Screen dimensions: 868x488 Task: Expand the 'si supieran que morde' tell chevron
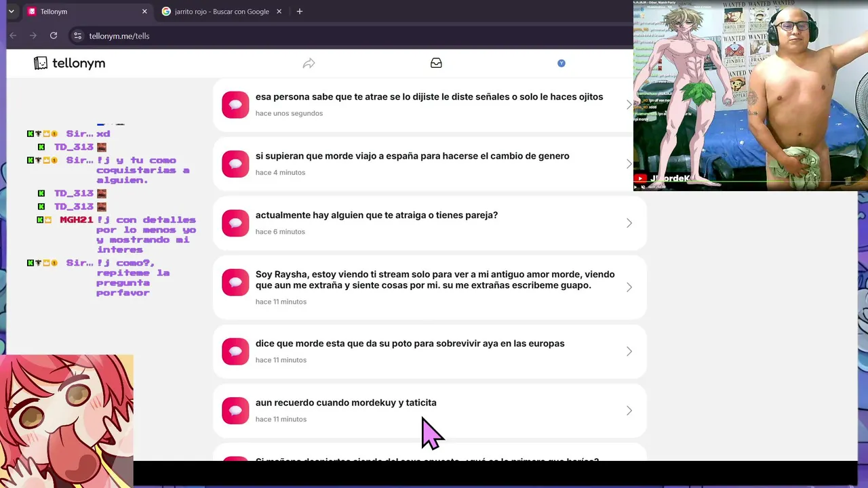coord(629,164)
